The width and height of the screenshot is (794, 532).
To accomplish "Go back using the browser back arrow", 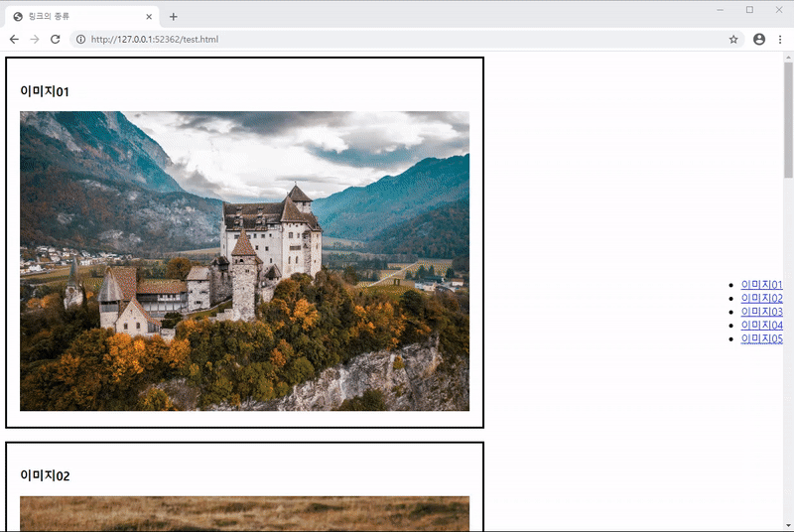I will click(x=14, y=39).
